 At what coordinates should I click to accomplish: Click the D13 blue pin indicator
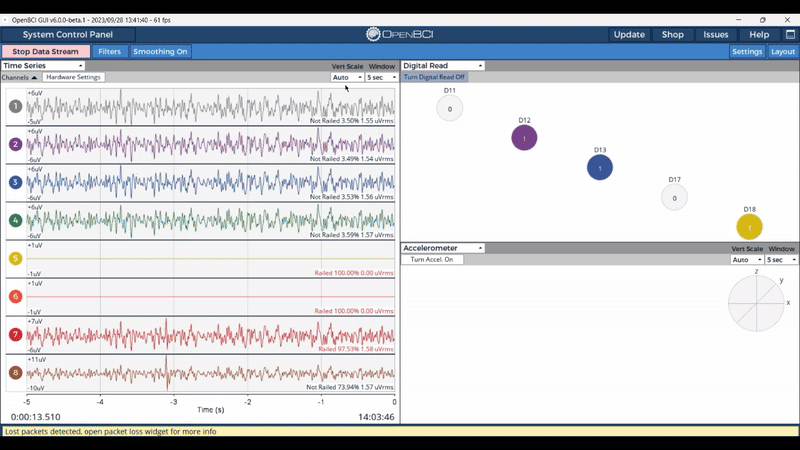pos(599,167)
